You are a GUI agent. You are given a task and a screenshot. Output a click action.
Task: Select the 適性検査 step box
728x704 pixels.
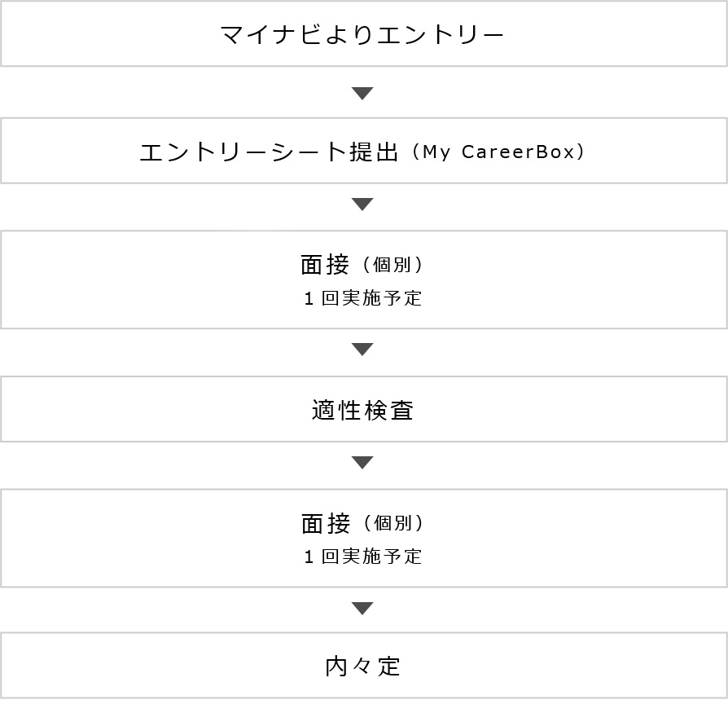(363, 410)
